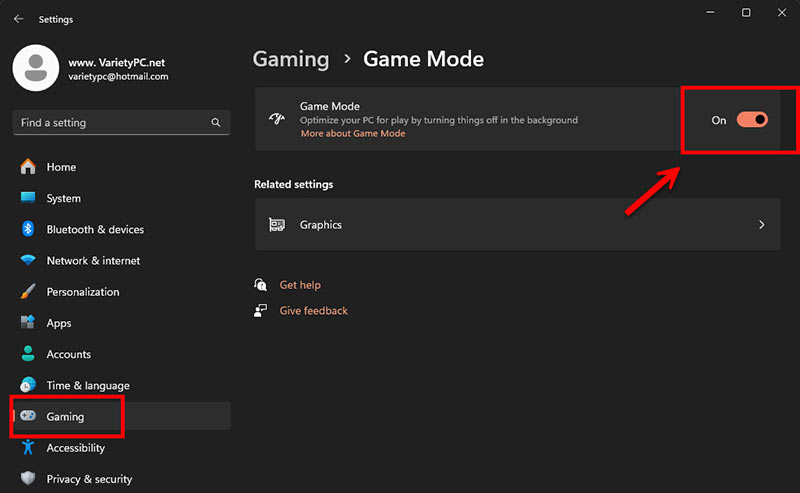Go back to Gaming breadcrumb
Image resolution: width=800 pixels, height=493 pixels.
pos(291,59)
